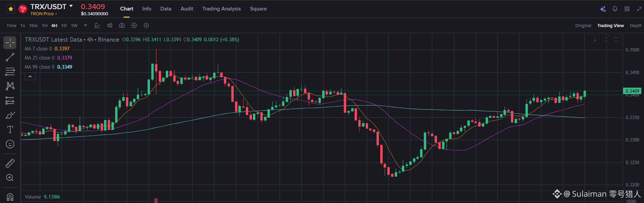This screenshot has width=644, height=203.
Task: Switch to the Trading Analysis tab
Action: pyautogui.click(x=222, y=9)
